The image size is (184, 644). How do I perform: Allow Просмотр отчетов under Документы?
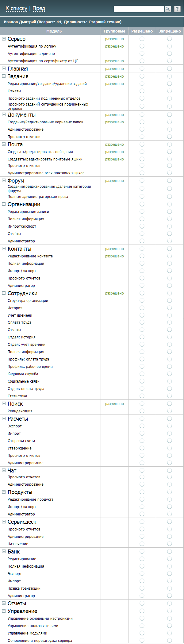pyautogui.click(x=142, y=137)
